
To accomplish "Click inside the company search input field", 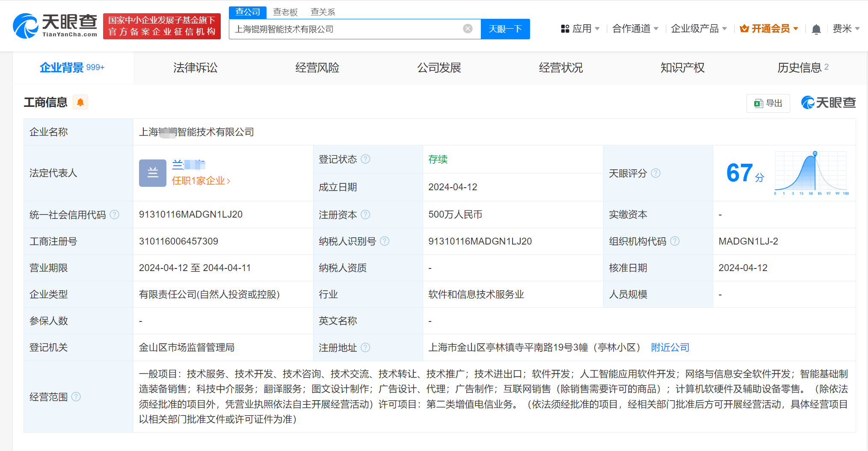I will tap(342, 29).
